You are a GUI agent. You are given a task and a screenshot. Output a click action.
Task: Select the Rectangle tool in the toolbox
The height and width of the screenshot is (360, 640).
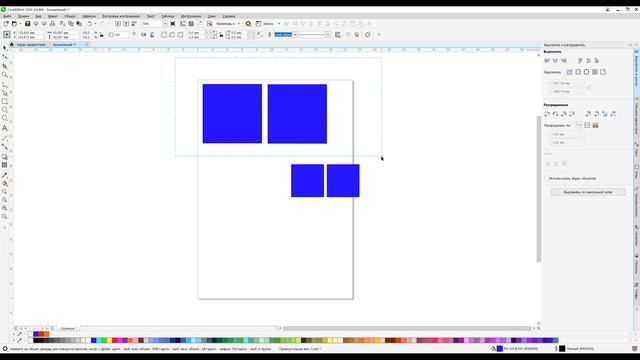point(5,101)
